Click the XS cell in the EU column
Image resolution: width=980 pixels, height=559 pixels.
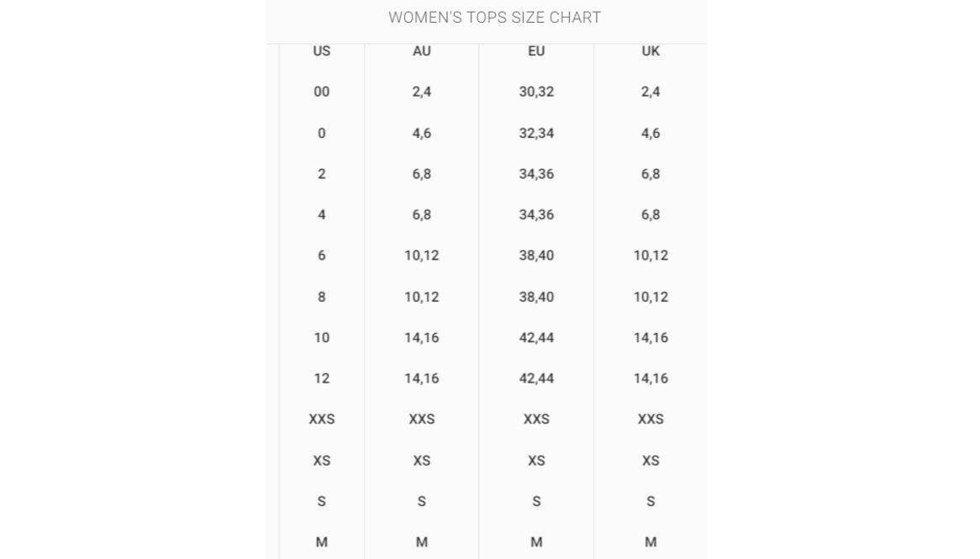tap(536, 461)
